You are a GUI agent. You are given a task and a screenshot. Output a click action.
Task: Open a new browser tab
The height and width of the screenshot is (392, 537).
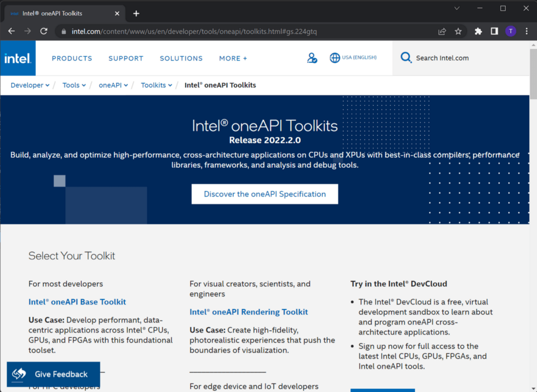click(137, 13)
